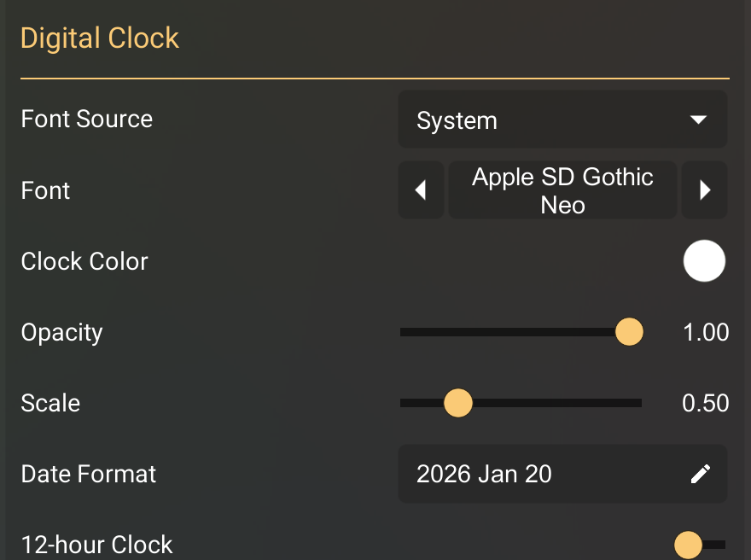The width and height of the screenshot is (751, 560).
Task: Expand Font Source dropdown arrow
Action: pos(698,120)
